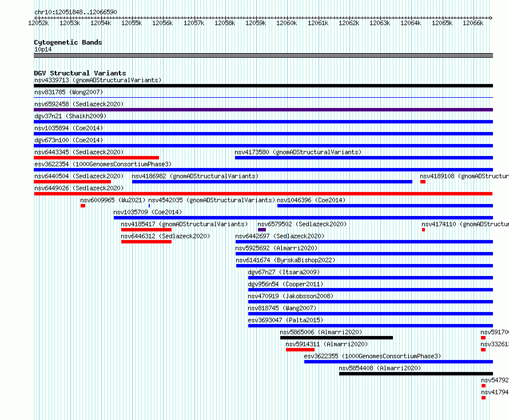Open nsv470919 (Jakobsson2008) label
This screenshot has width=509, height=420.
(x=291, y=296)
